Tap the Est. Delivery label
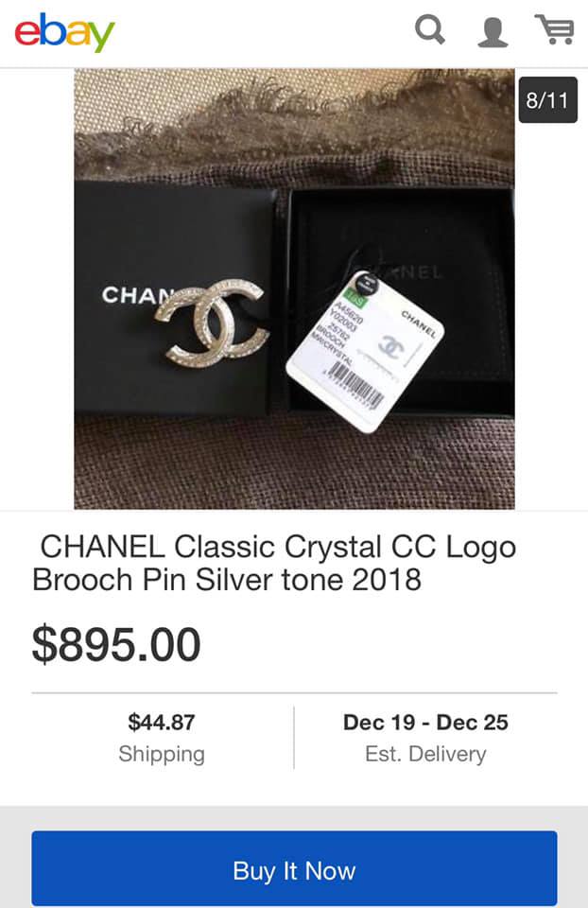The width and height of the screenshot is (588, 908). point(425,754)
